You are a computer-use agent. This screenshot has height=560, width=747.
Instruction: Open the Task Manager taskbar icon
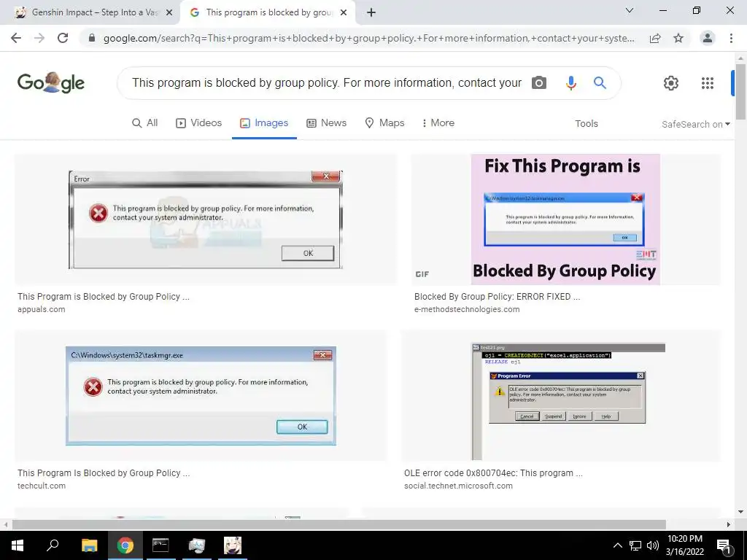tap(196, 545)
